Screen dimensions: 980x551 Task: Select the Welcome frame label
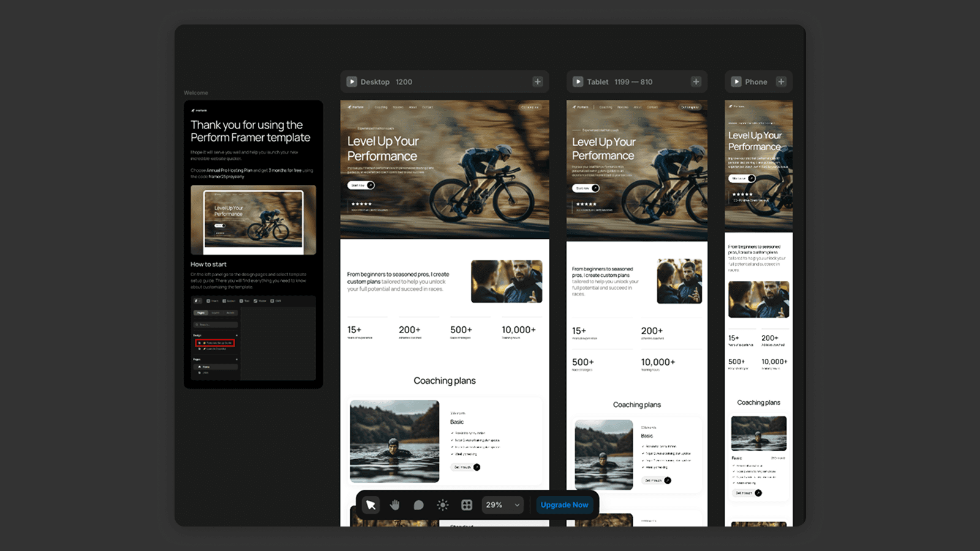[x=196, y=93]
